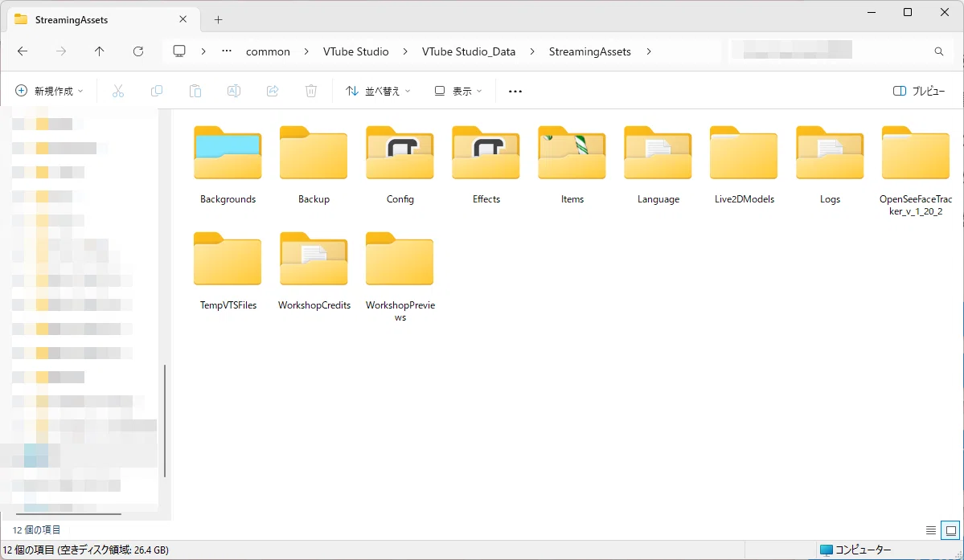Image resolution: width=964 pixels, height=560 pixels.
Task: Open the 並べ替え sort dropdown
Action: [x=378, y=91]
